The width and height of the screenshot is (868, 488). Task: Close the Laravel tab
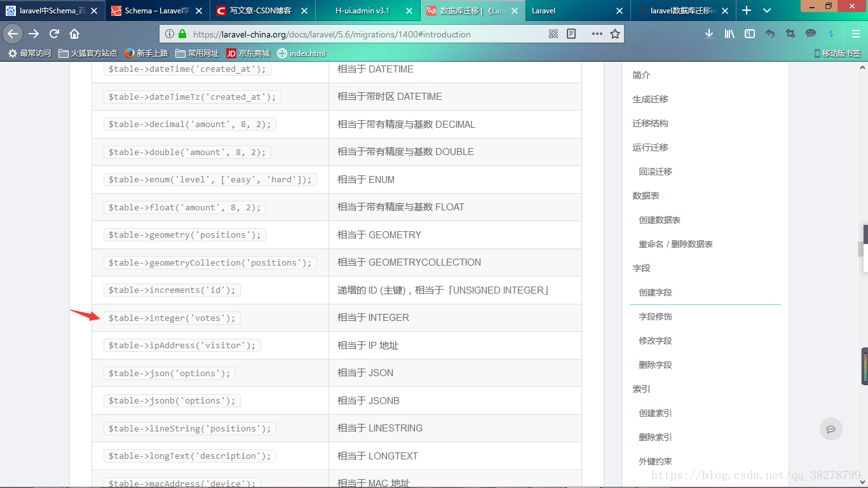(x=620, y=11)
